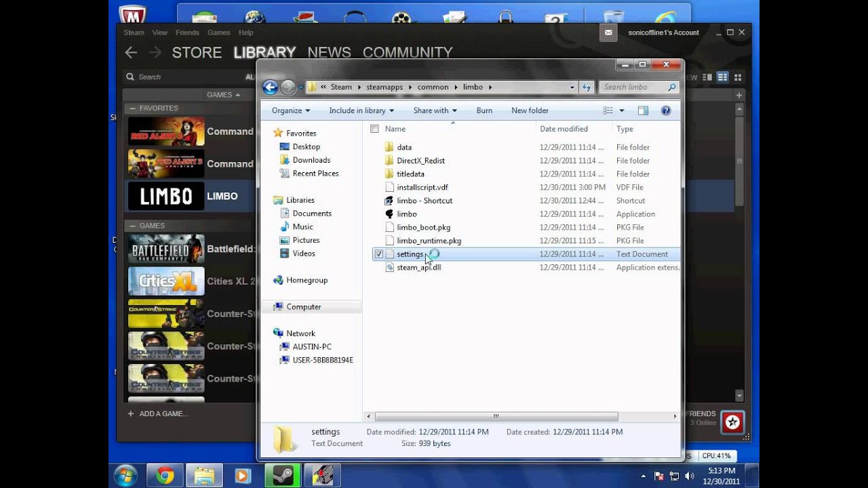Image resolution: width=868 pixels, height=488 pixels.
Task: Click the Steam library Search field
Action: pos(183,77)
